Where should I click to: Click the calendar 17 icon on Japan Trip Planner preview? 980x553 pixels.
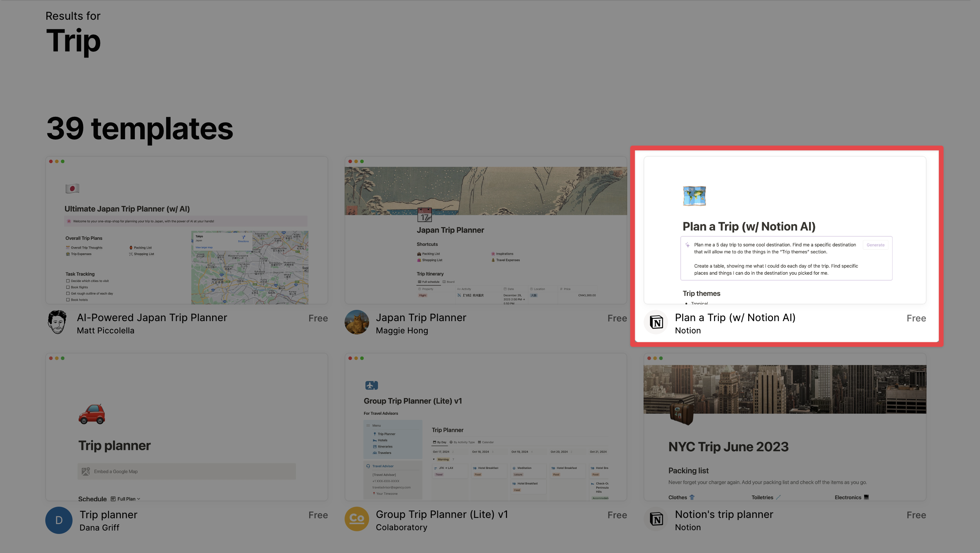(x=425, y=215)
